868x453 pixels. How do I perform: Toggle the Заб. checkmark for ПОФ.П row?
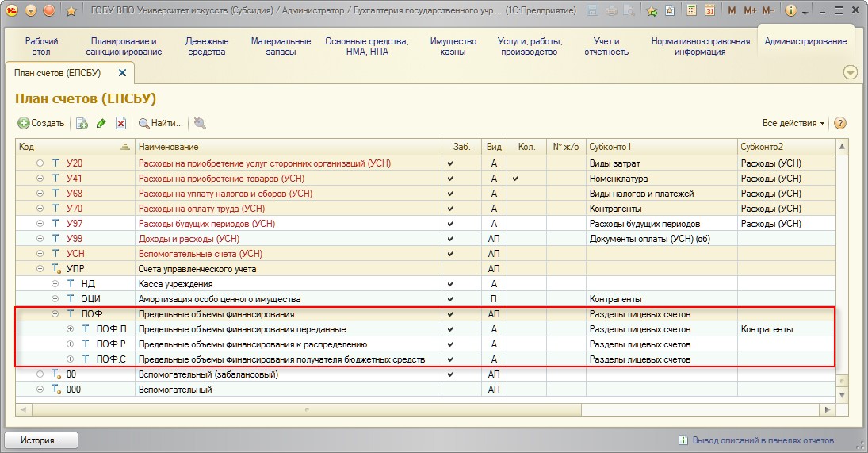coord(450,329)
